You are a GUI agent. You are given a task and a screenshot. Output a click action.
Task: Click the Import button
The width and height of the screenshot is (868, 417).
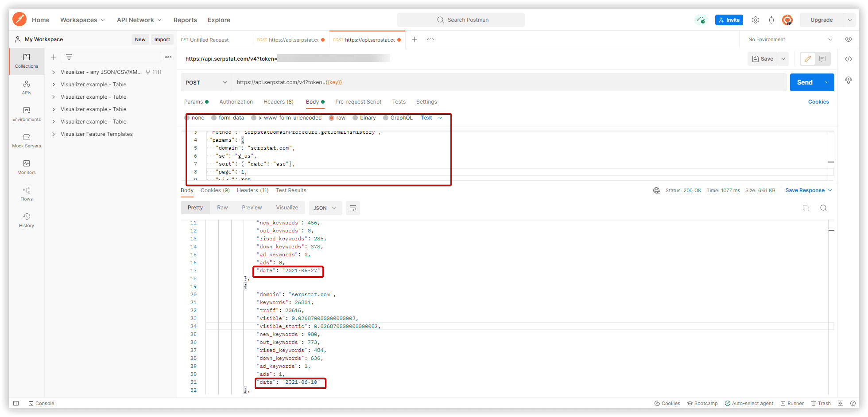[x=162, y=39]
